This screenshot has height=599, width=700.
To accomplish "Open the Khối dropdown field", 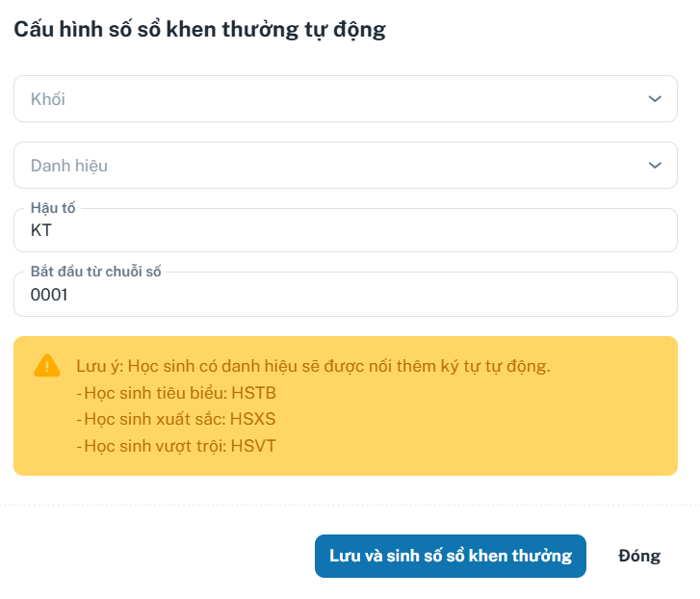I will (346, 98).
